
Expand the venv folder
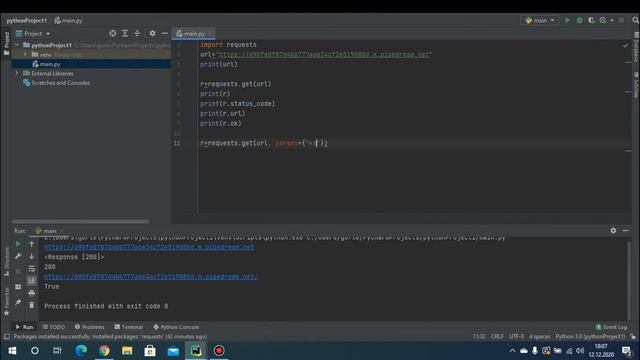pos(25,54)
